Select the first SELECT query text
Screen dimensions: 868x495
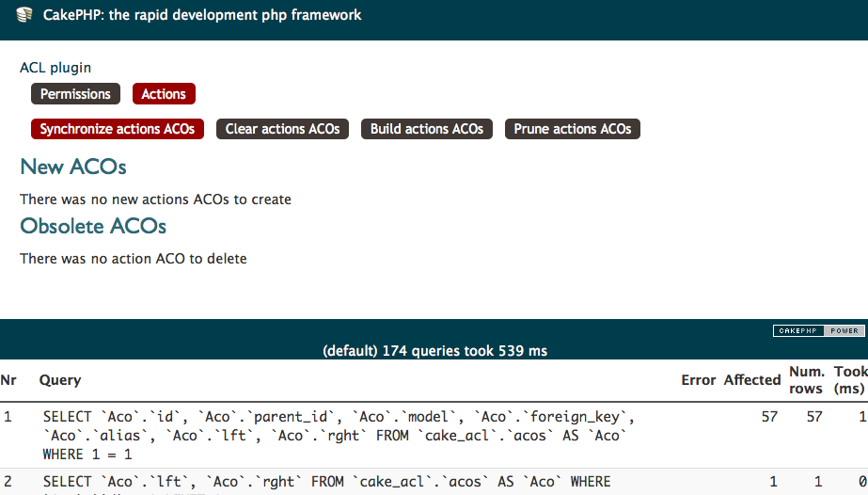coord(339,435)
